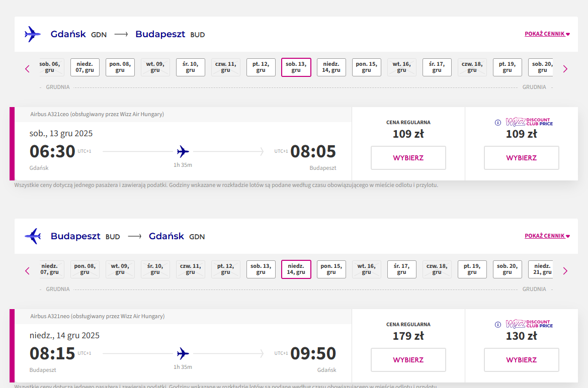Select outbound Discount Club 109 zł WYBIERZ
The width and height of the screenshot is (588, 388).
click(521, 158)
